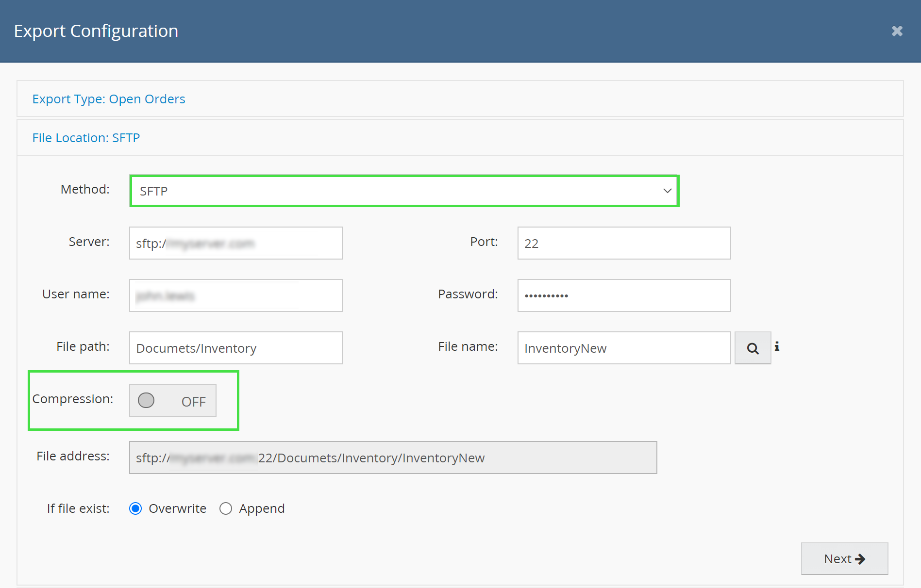
Task: Click the File path field Documets/Inventory
Action: pos(235,348)
